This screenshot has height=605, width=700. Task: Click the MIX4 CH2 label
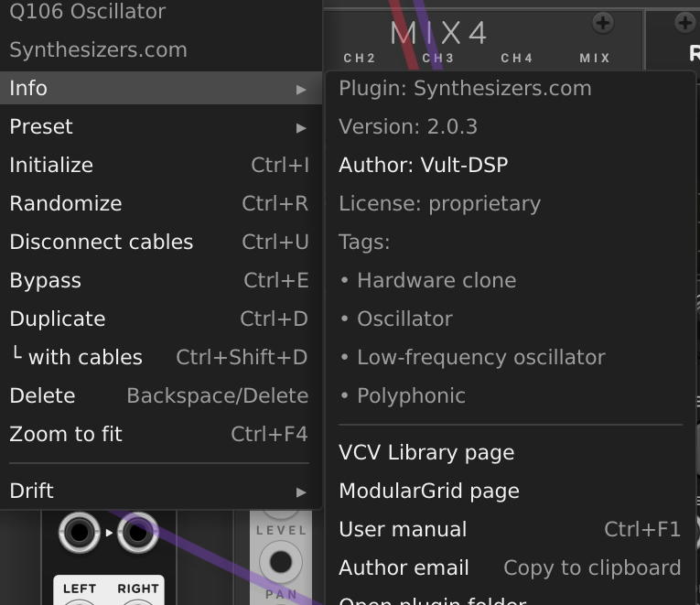click(360, 58)
